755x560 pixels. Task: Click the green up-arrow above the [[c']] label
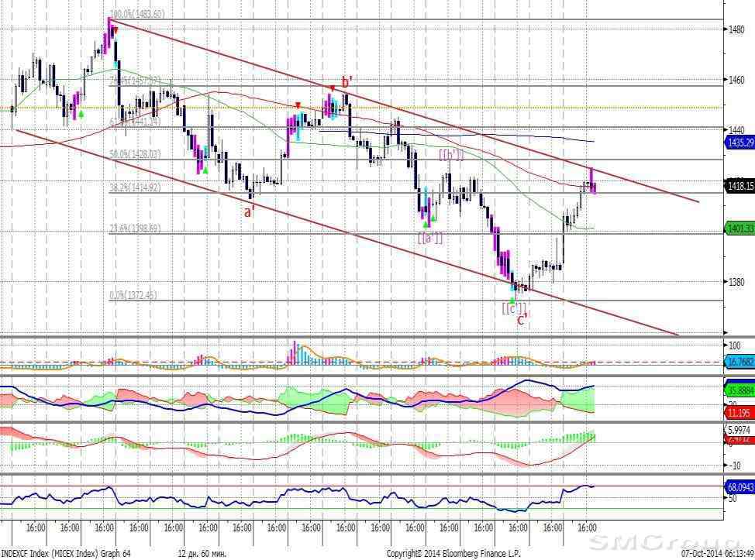click(512, 298)
